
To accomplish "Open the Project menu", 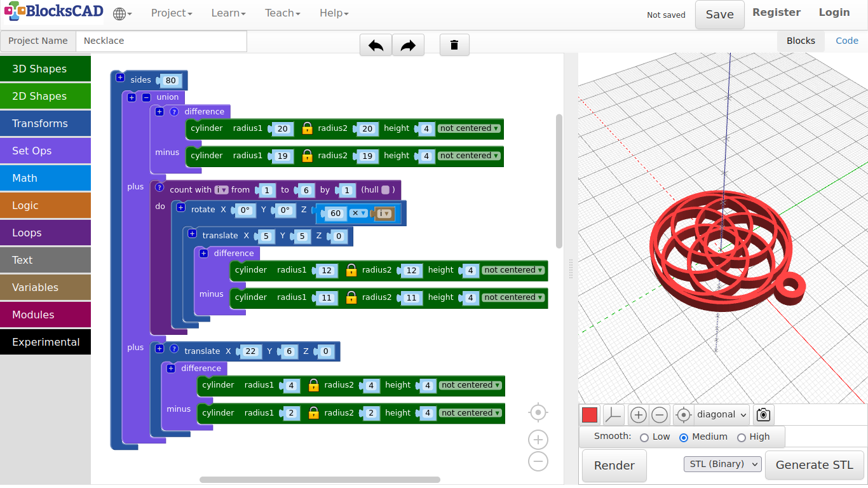I will pyautogui.click(x=172, y=13).
